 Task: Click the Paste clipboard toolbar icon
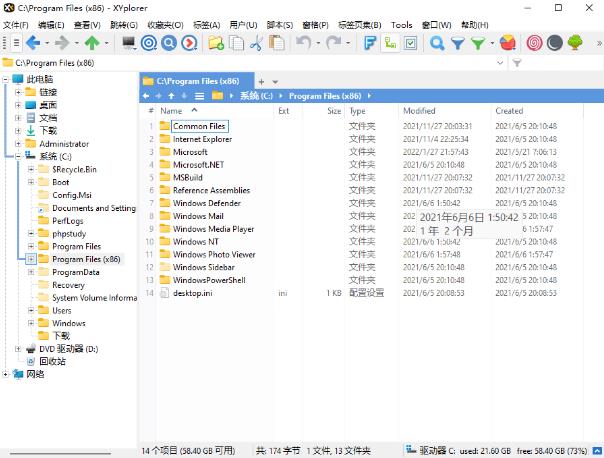(x=277, y=43)
